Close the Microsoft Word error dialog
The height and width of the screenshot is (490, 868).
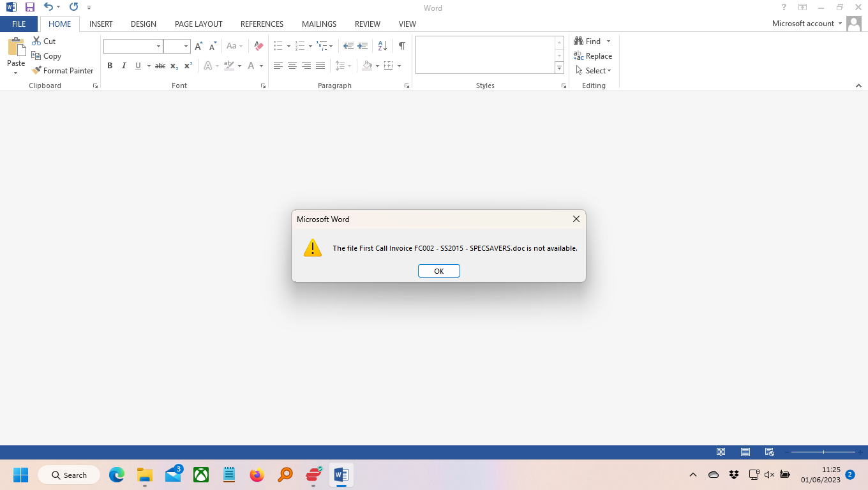click(576, 219)
